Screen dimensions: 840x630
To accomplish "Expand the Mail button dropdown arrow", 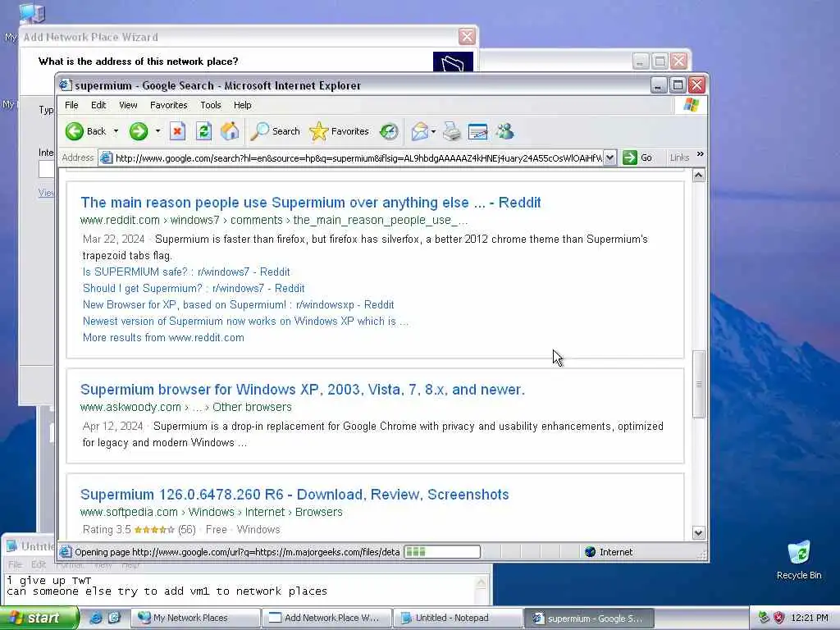I will tap(433, 131).
